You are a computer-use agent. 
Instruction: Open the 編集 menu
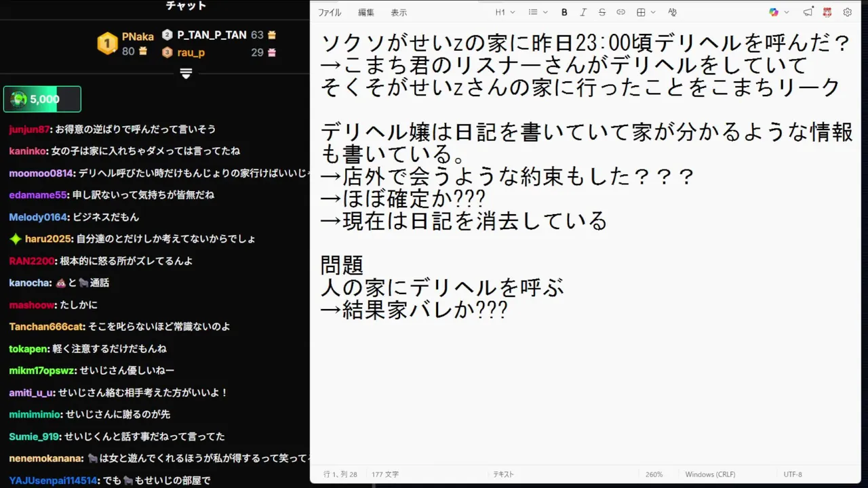(366, 12)
